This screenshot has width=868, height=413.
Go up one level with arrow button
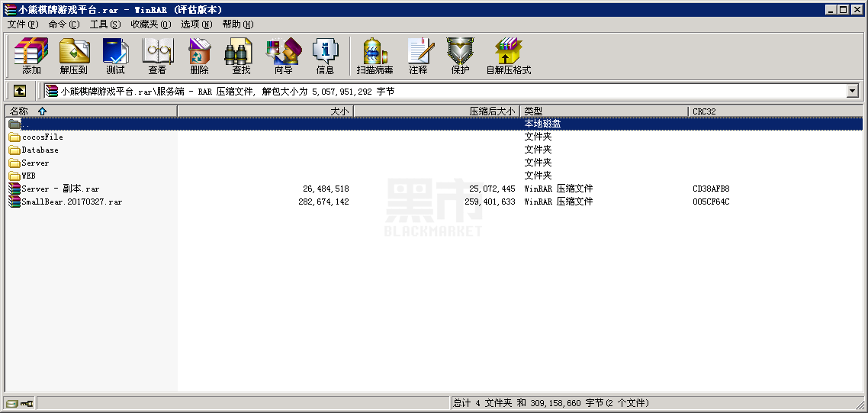point(19,91)
